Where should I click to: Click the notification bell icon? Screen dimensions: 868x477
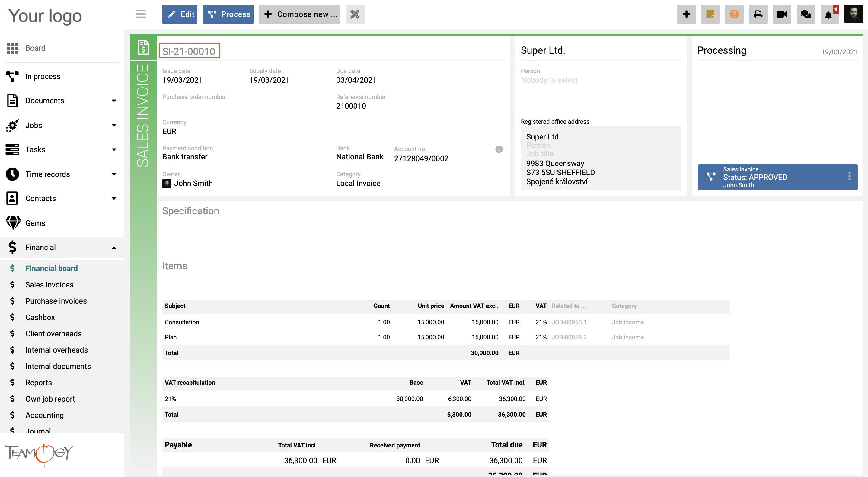pyautogui.click(x=830, y=14)
